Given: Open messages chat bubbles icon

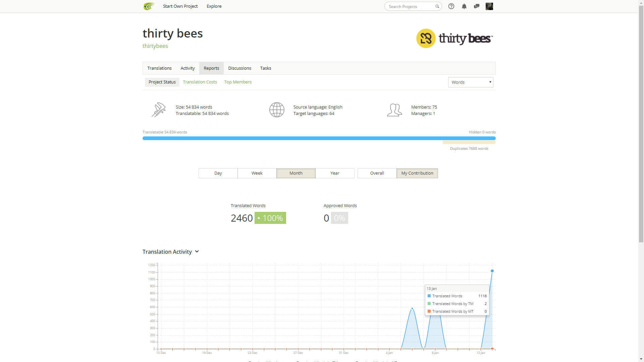Looking at the screenshot, I should click(x=477, y=6).
